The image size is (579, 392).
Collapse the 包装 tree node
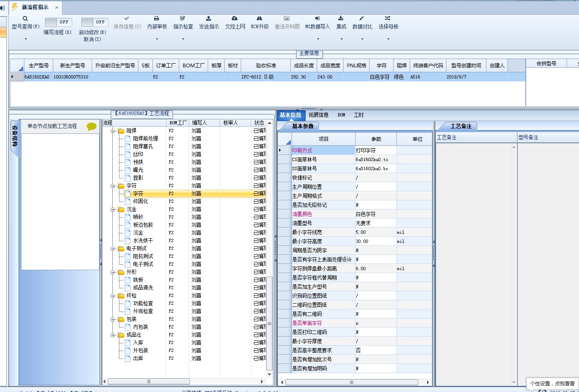[x=112, y=319]
